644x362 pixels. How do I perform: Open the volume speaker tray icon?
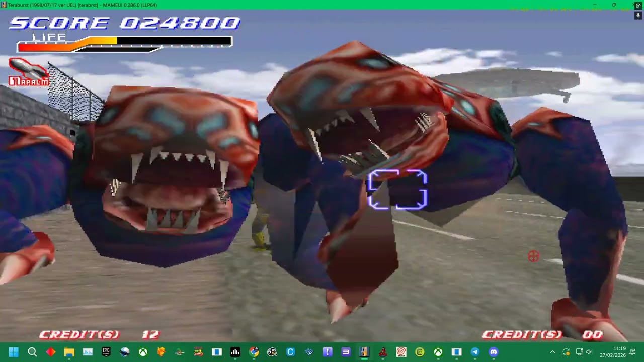click(x=589, y=352)
